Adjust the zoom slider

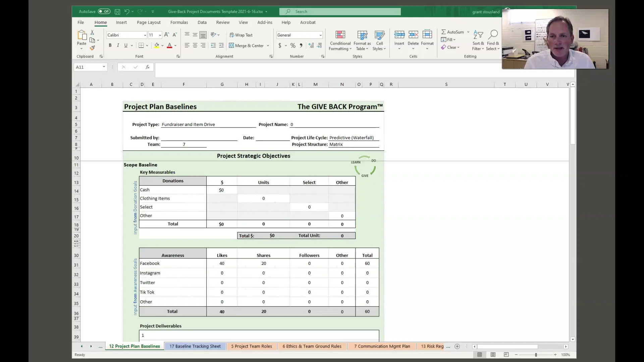(x=536, y=355)
